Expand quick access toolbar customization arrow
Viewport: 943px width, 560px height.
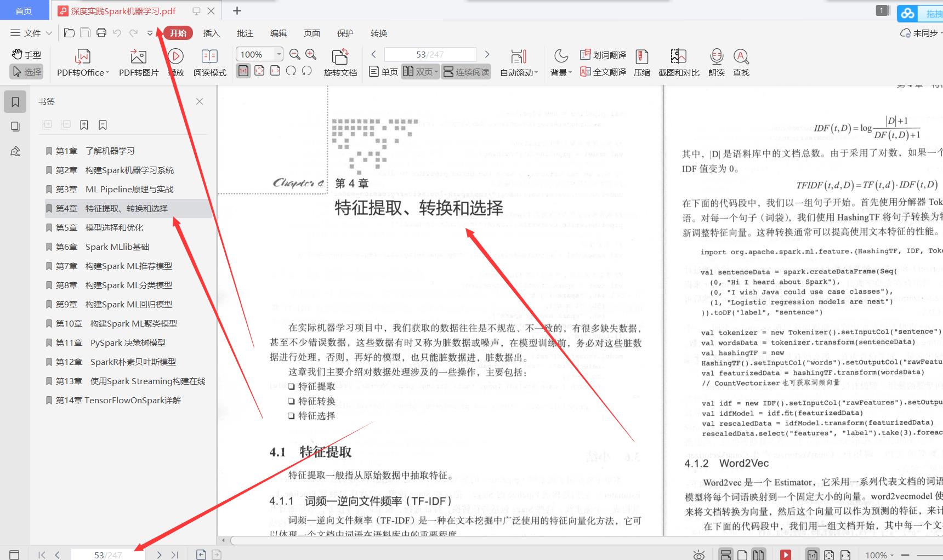coord(150,33)
